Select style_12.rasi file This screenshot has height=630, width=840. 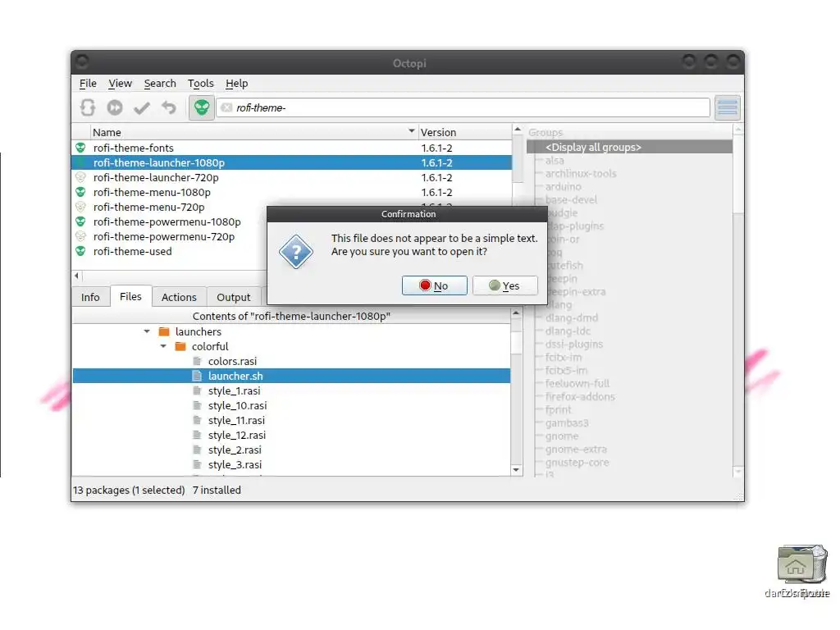point(237,435)
